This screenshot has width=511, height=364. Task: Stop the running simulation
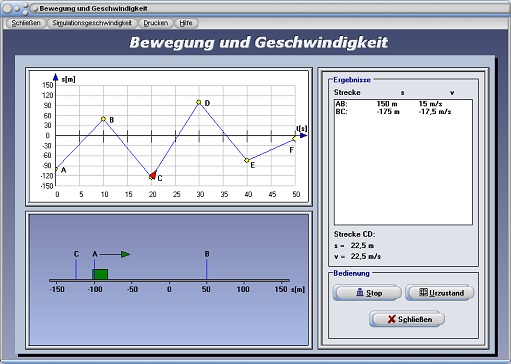[368, 293]
